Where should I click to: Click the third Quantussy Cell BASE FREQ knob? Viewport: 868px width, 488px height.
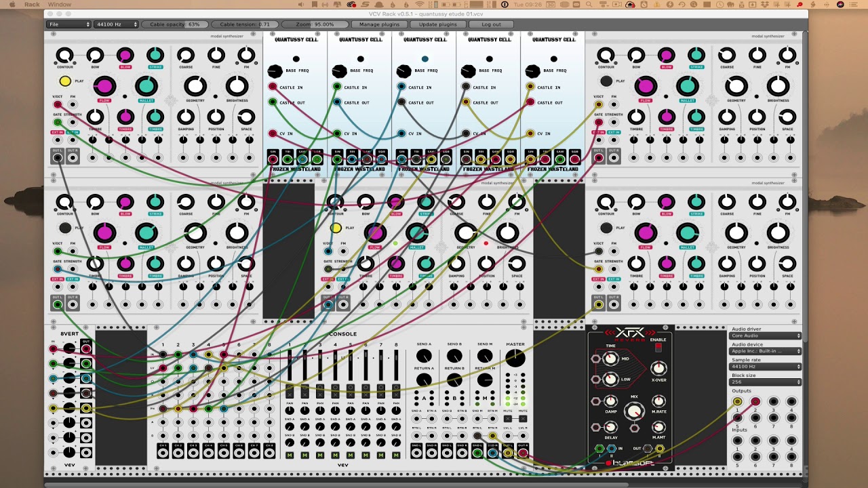(x=403, y=71)
